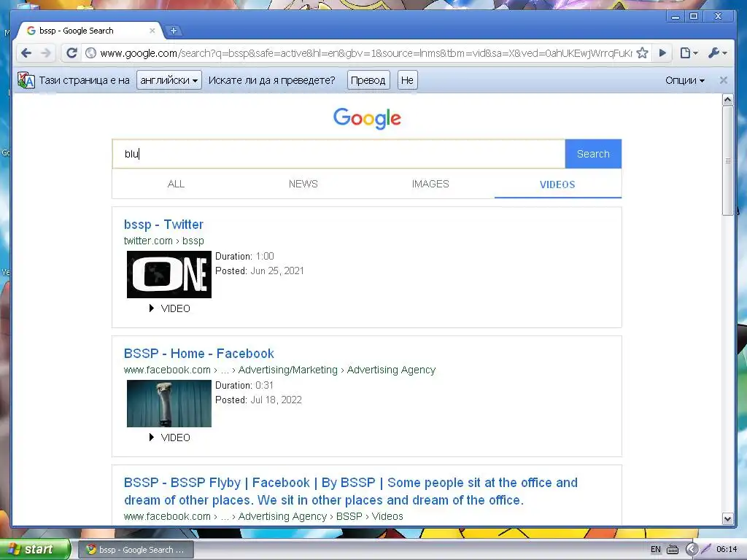Open the Опции options dropdown
Screen dimensions: 747x560
tap(684, 80)
